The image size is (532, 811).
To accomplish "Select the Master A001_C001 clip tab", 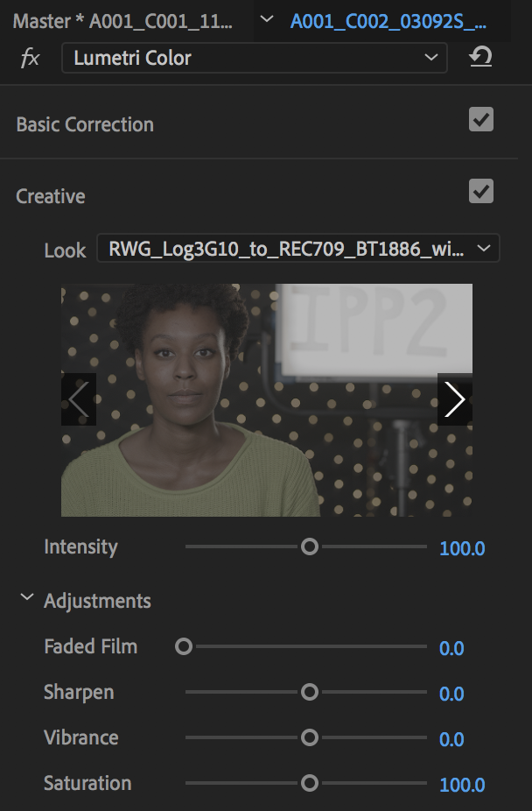I will pos(122,21).
